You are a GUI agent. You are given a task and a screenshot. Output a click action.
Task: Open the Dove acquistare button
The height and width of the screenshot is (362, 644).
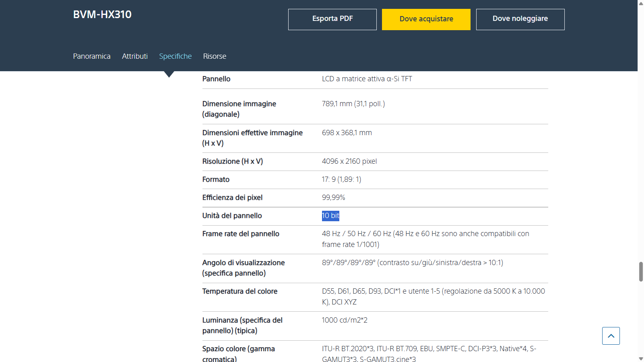point(426,19)
